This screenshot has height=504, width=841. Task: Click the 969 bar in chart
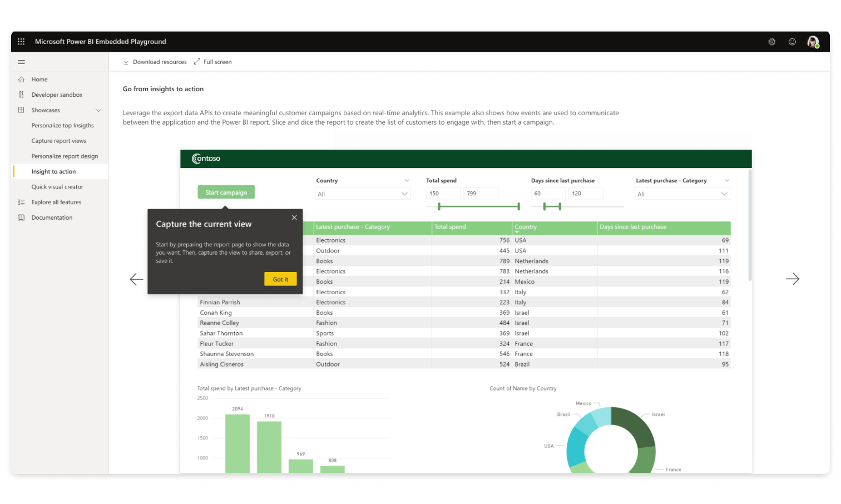click(x=301, y=466)
